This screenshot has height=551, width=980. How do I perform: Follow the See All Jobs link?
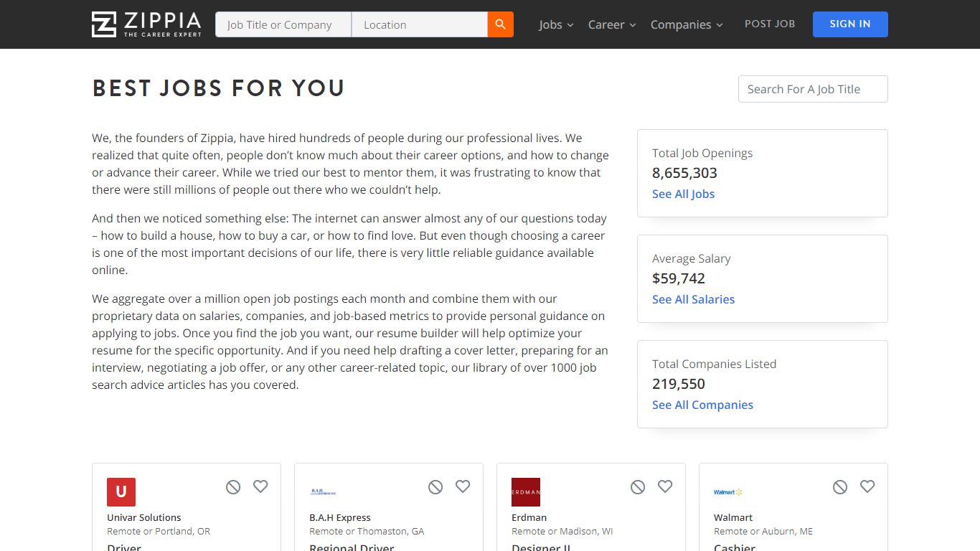[x=683, y=194]
